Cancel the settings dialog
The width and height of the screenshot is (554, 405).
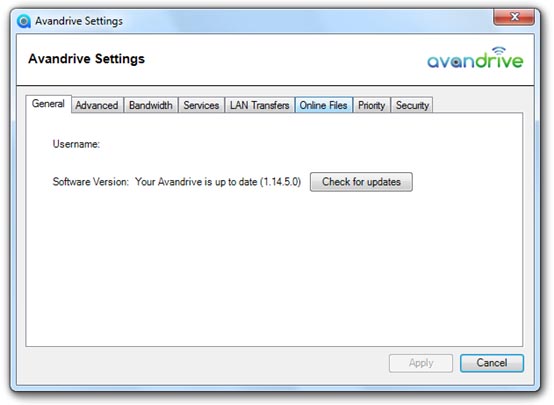point(492,363)
